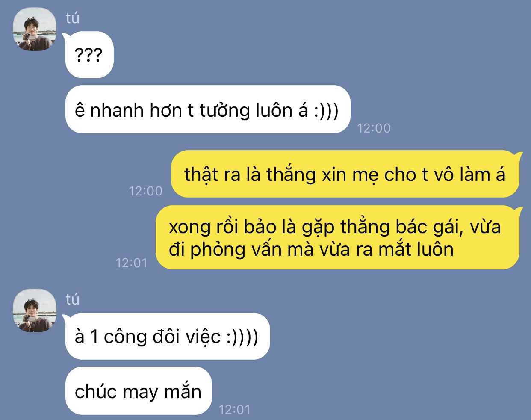Select yellow 'thật ra là thắng xin mẹ' message
This screenshot has width=531, height=420.
(x=345, y=174)
